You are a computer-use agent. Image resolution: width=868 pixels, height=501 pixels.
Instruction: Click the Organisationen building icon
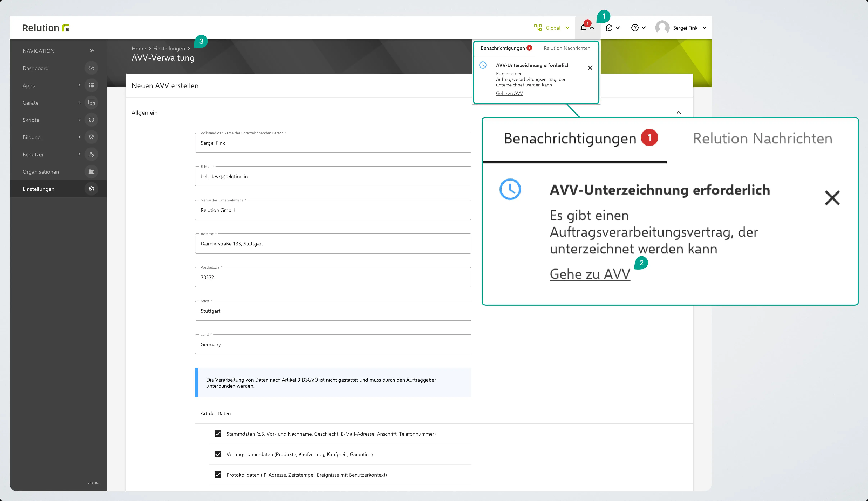click(x=91, y=171)
